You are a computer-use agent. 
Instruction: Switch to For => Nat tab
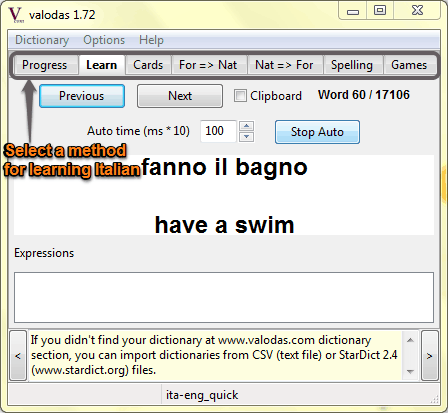(x=208, y=65)
